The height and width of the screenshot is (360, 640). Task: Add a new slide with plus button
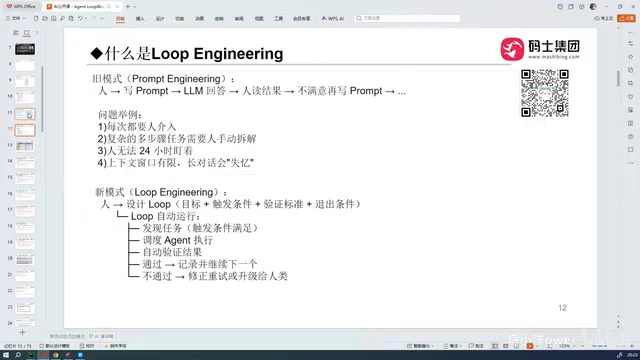[x=22, y=333]
